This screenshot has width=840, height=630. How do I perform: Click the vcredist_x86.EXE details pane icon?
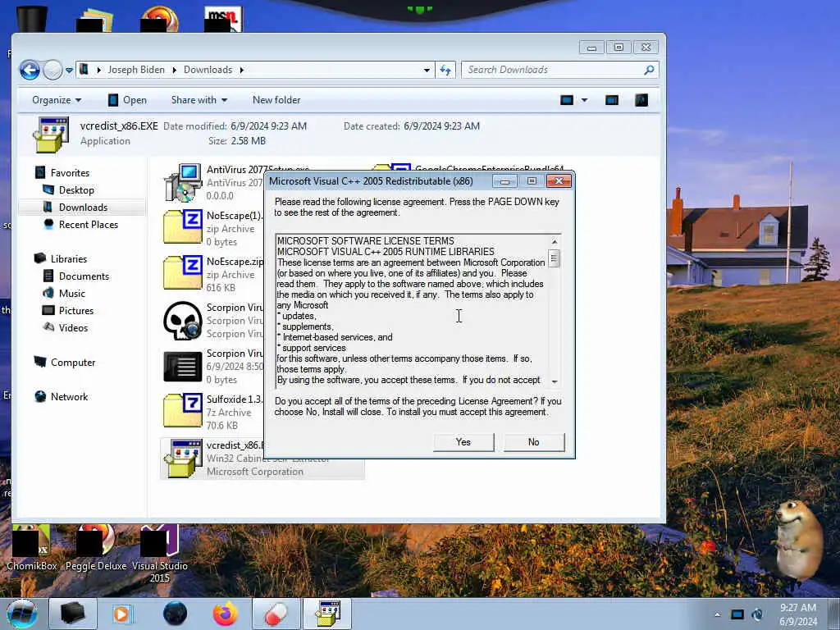[51, 135]
